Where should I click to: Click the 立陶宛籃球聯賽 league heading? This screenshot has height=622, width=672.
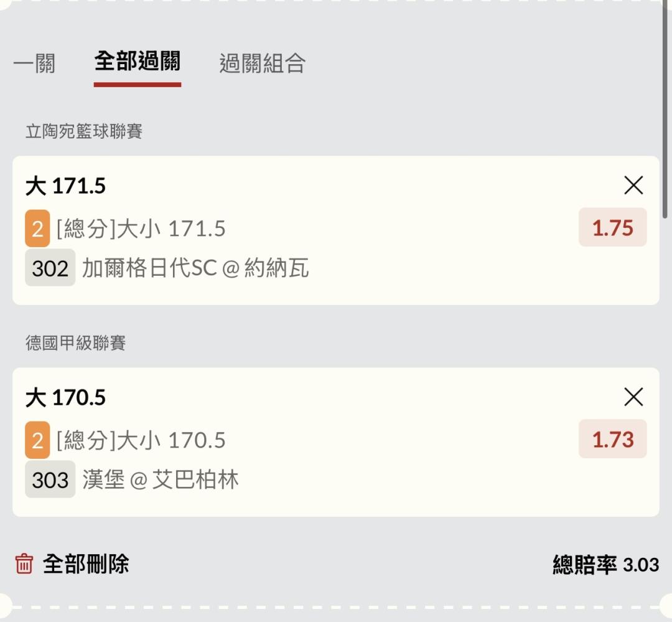coord(84,131)
